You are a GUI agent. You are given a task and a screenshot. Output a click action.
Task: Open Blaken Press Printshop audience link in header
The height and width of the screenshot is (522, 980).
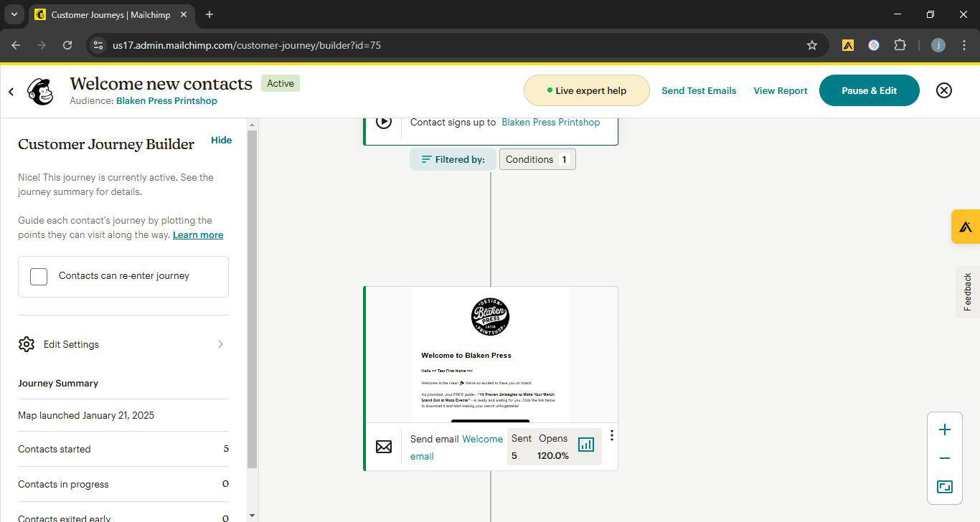166,100
